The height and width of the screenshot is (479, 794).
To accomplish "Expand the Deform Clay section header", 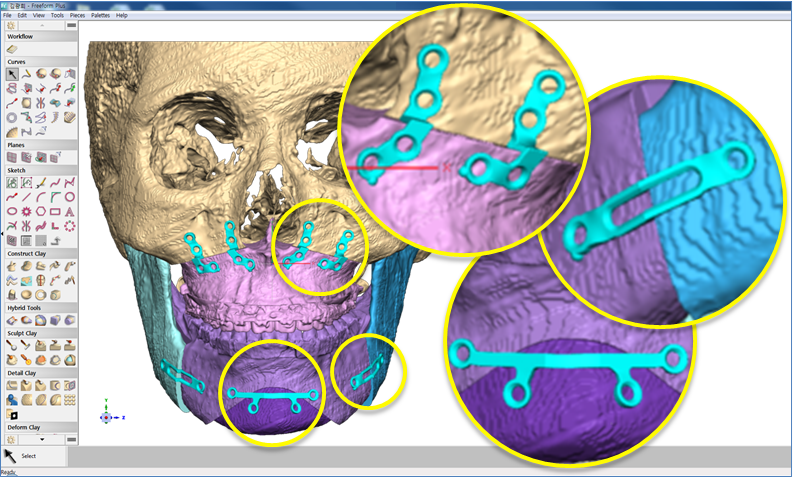I will [x=22, y=427].
